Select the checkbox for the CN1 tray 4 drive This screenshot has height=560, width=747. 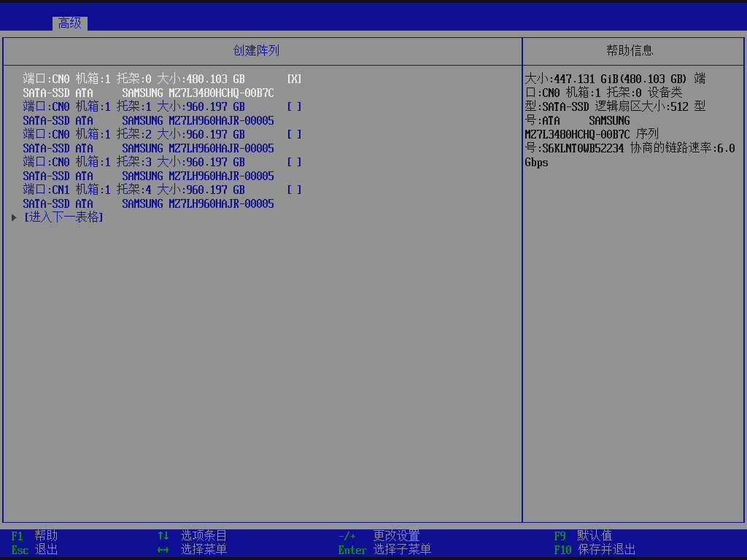[x=294, y=190]
